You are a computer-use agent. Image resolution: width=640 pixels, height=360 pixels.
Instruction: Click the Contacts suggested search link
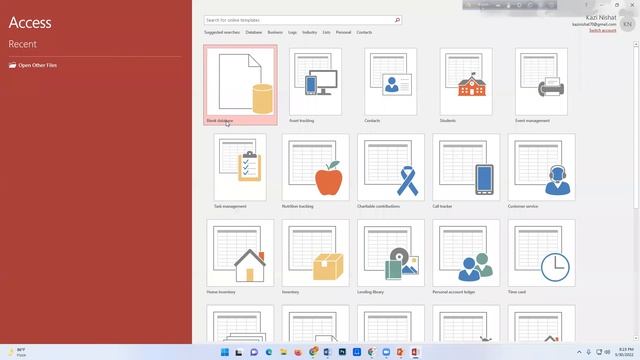click(x=364, y=32)
